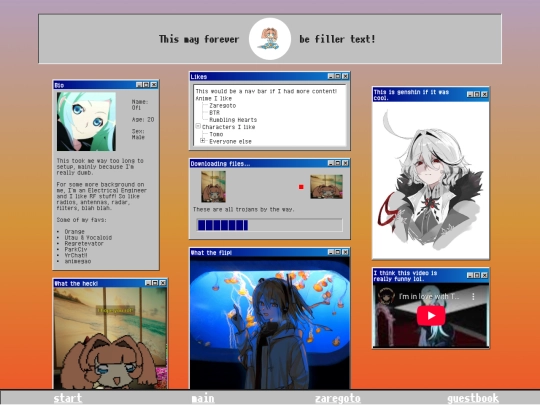Click the Utau & Vocaloid favs item
Viewport: 540px width, 405px height.
[88, 238]
